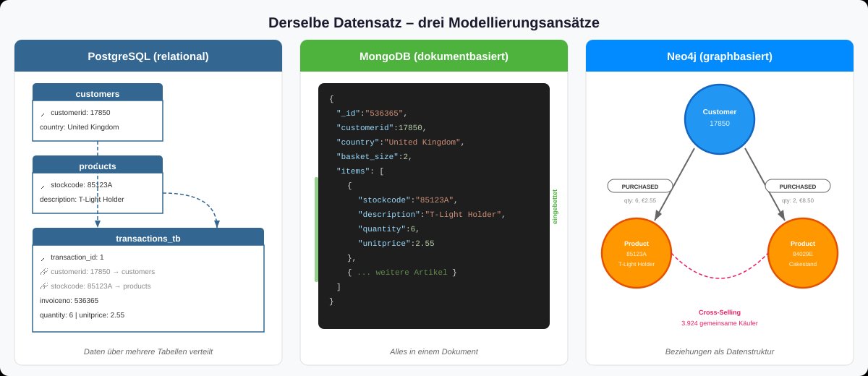The width and height of the screenshot is (868, 376).
Task: Click the transactions_tb table header
Action: (x=148, y=237)
